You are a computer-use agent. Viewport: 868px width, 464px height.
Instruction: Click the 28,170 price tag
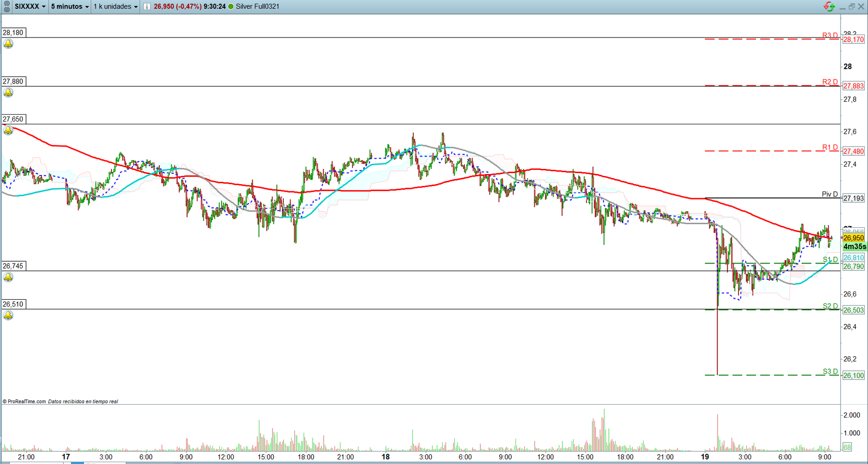point(854,40)
